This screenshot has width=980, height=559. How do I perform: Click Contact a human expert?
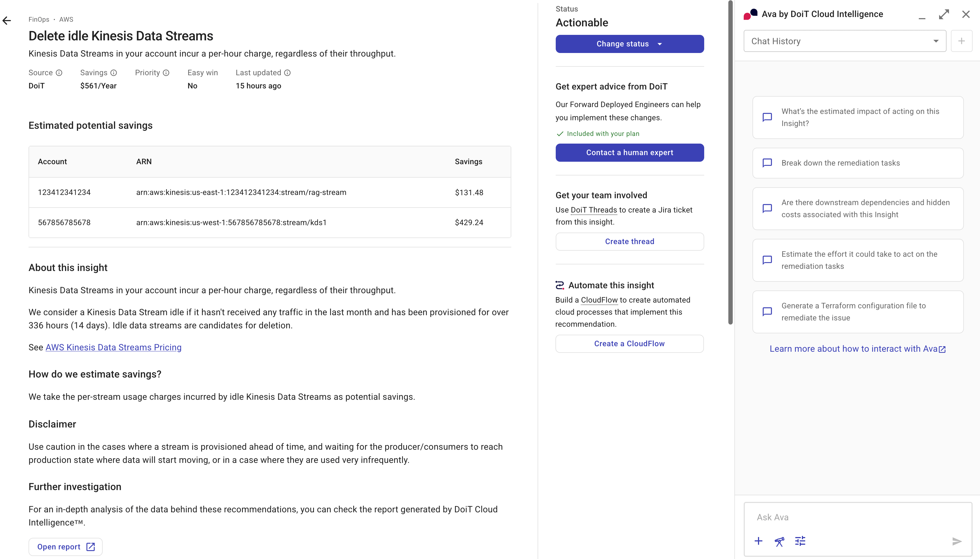[x=629, y=152]
